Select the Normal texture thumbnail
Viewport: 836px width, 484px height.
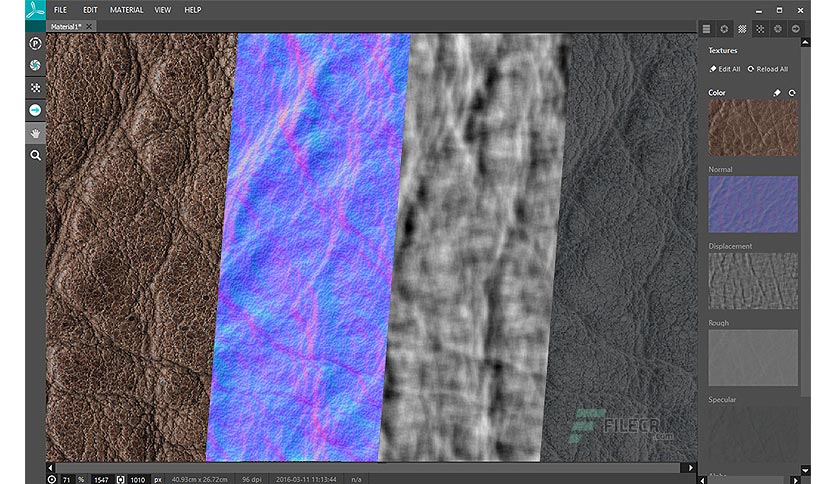click(x=753, y=204)
